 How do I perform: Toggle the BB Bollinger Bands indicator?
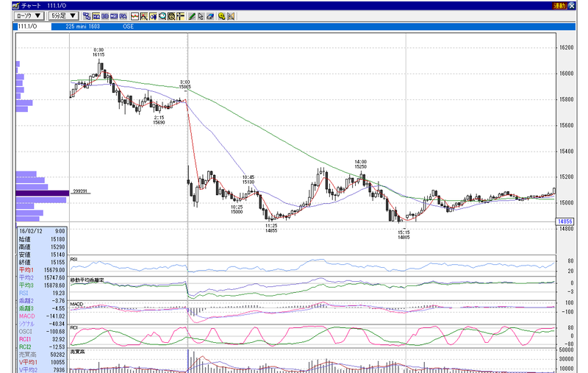click(105, 16)
